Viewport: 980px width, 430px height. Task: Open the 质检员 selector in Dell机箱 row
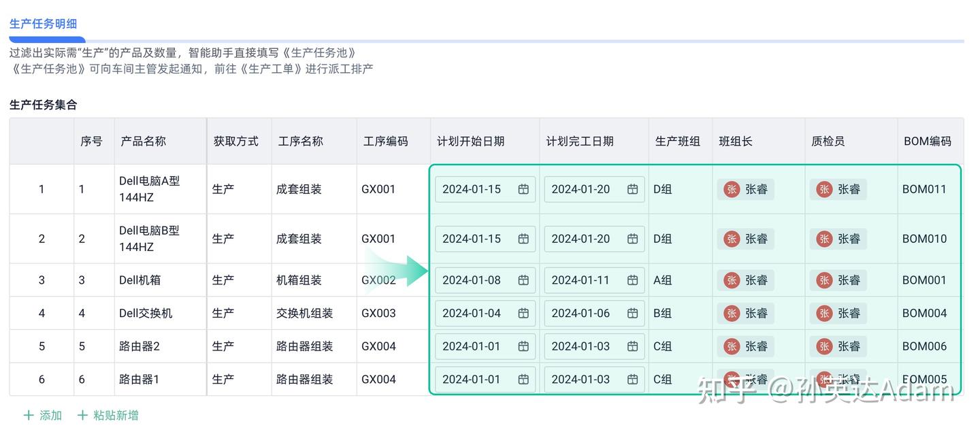pos(838,280)
